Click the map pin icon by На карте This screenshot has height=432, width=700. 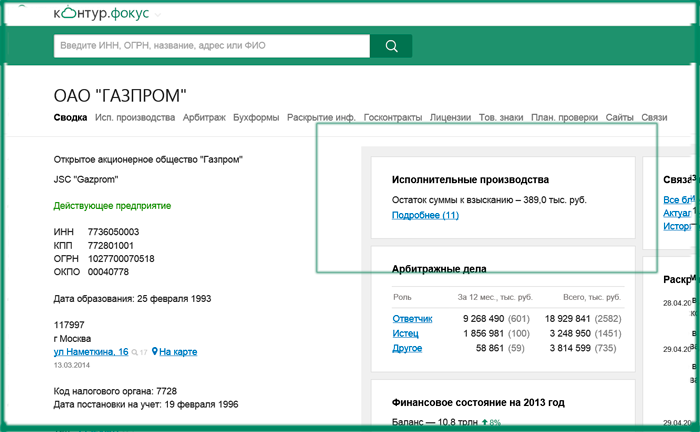(154, 352)
